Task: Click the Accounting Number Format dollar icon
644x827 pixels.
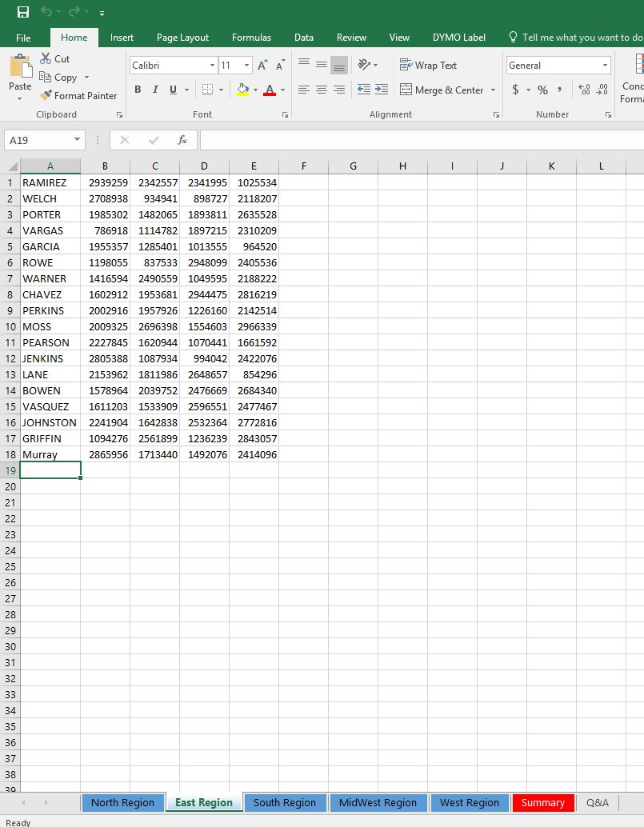Action: (515, 89)
